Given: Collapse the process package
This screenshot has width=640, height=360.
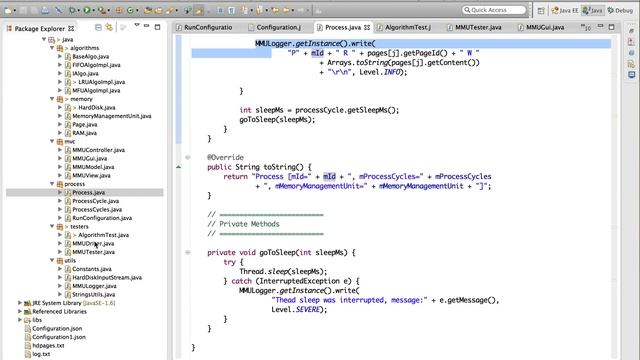Looking at the screenshot, I should 52,184.
